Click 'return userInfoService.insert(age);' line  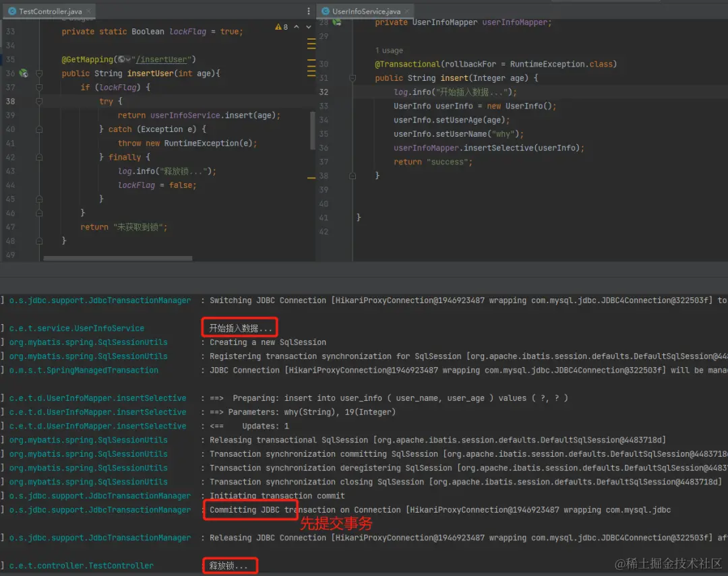[x=199, y=115]
